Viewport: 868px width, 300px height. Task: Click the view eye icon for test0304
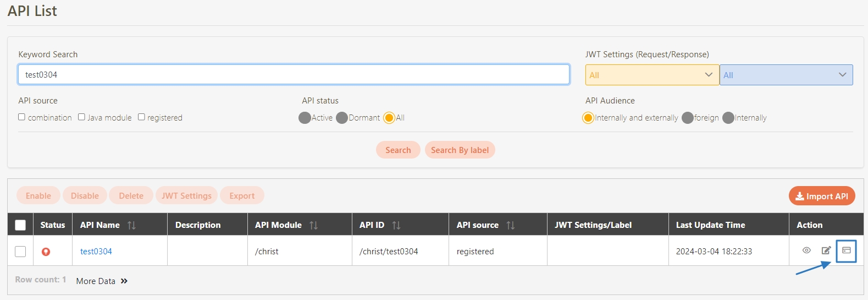click(x=806, y=250)
